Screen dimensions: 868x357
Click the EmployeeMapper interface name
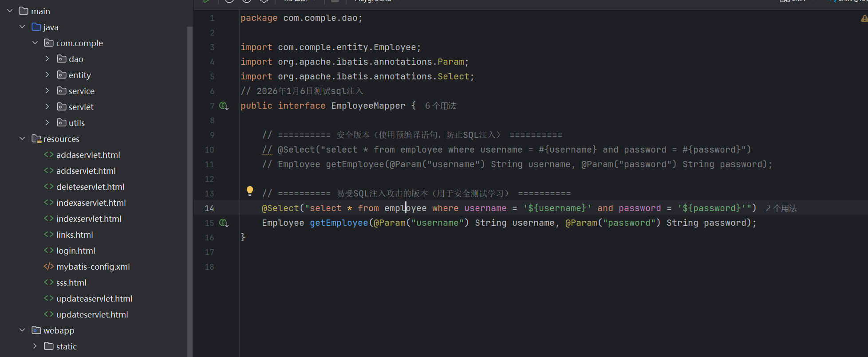click(x=368, y=106)
